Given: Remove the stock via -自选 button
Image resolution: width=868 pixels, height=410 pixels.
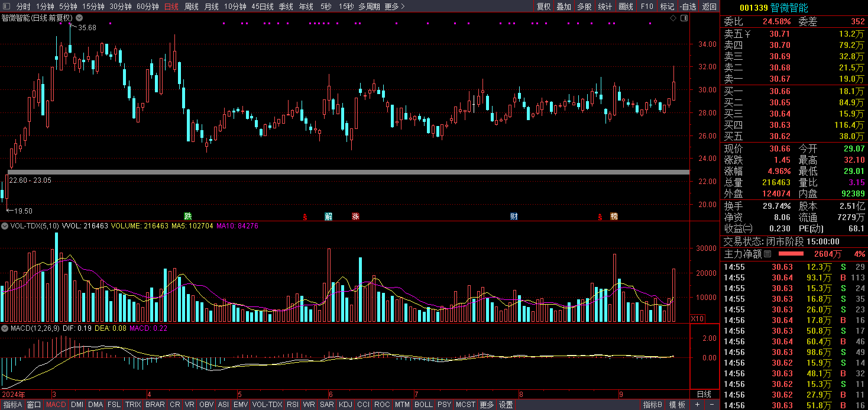Looking at the screenshot, I should point(688,7).
